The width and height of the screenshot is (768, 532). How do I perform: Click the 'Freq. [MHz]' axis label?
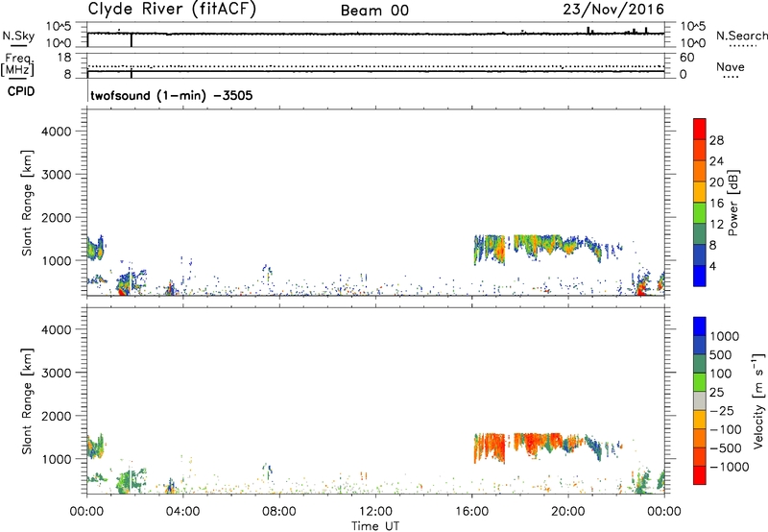[x=17, y=64]
